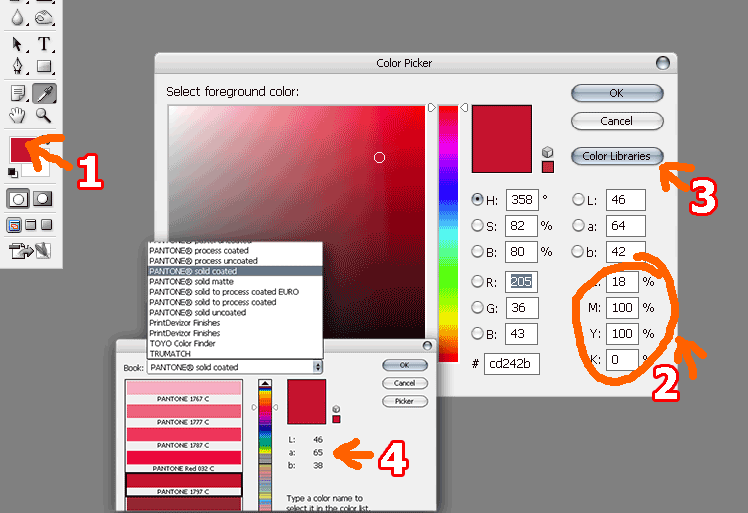Click Cancel in the Color Picker dialog

pos(617,121)
